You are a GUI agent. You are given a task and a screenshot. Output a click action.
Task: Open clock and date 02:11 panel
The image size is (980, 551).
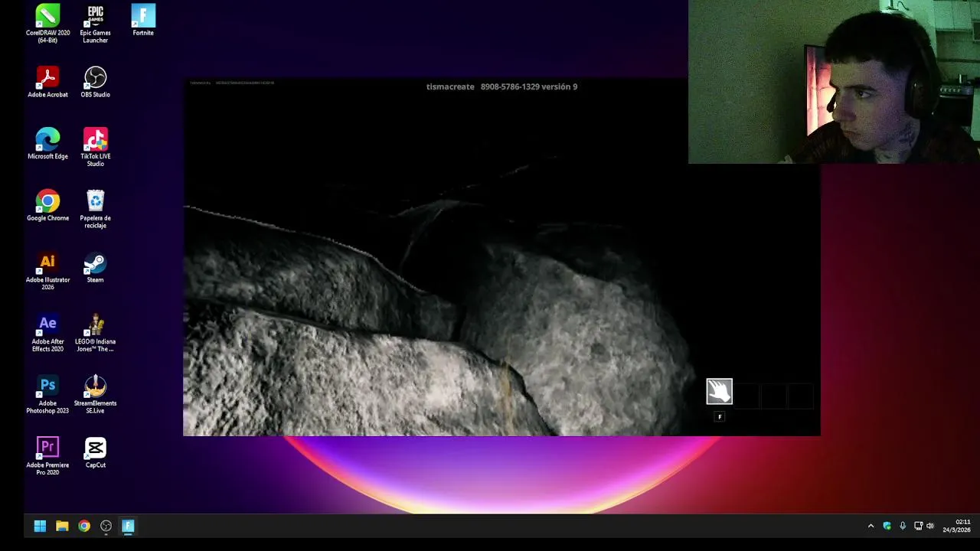[957, 526]
